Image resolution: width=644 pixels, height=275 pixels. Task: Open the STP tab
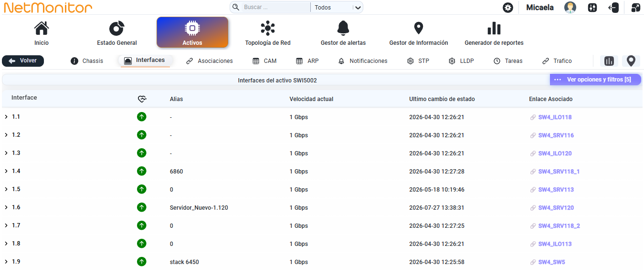(x=418, y=61)
